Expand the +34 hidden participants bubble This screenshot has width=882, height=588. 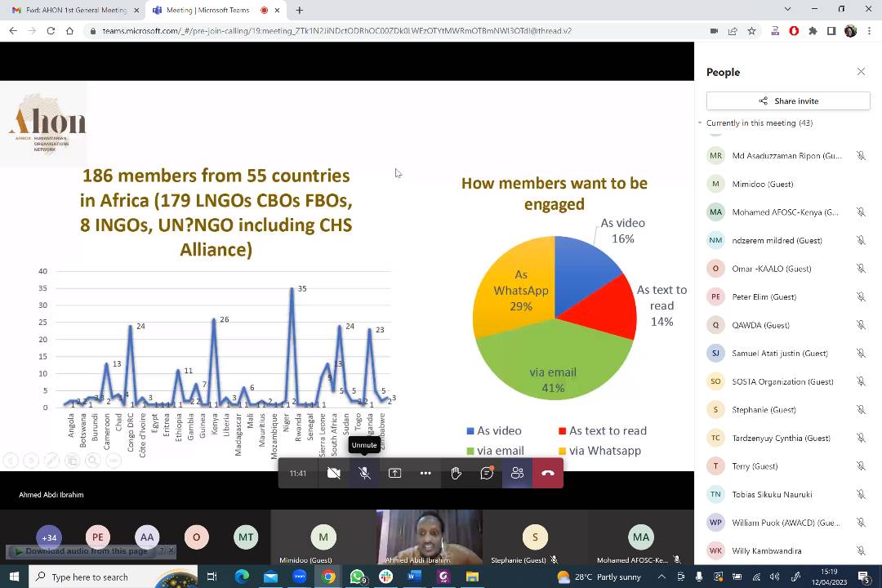pos(49,537)
